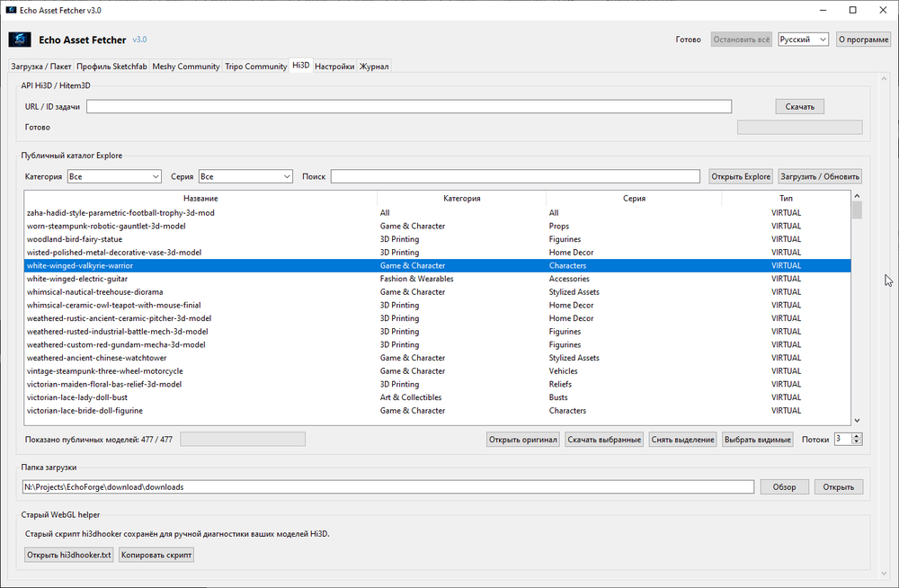
Task: Sort the list by the Категория column header
Action: 461,199
